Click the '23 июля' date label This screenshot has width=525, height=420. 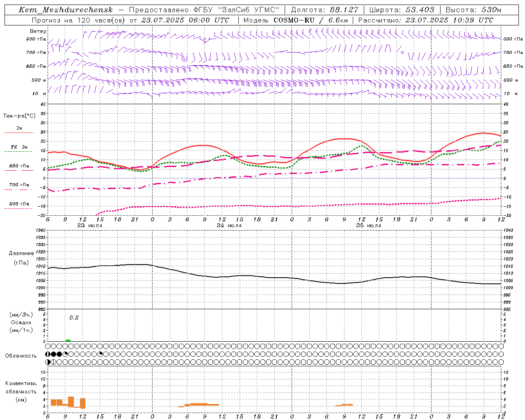pyautogui.click(x=90, y=226)
